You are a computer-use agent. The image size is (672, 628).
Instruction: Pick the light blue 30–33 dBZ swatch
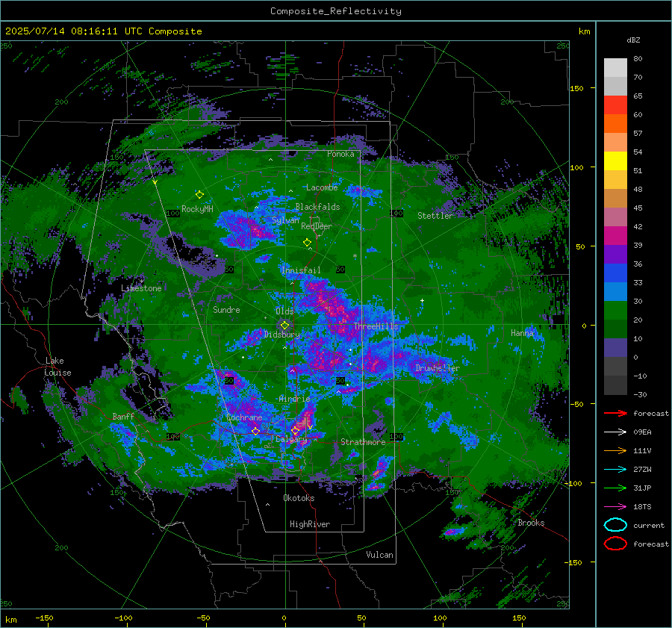click(x=615, y=291)
